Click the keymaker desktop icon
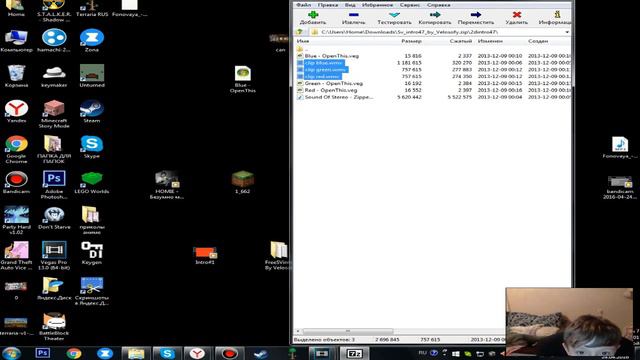640x360 pixels. [x=54, y=76]
